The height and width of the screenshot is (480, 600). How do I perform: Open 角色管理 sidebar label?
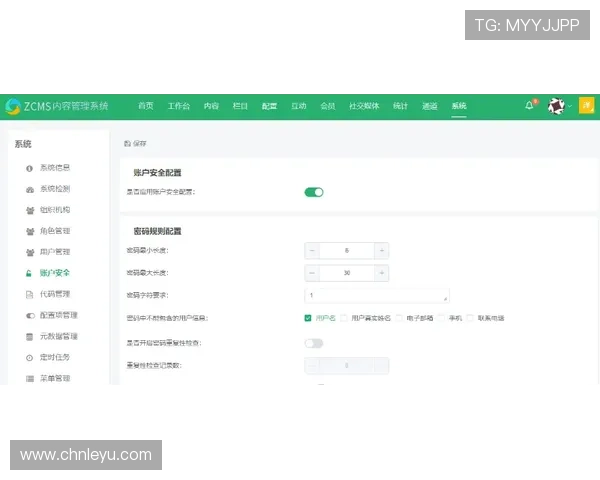[x=55, y=231]
